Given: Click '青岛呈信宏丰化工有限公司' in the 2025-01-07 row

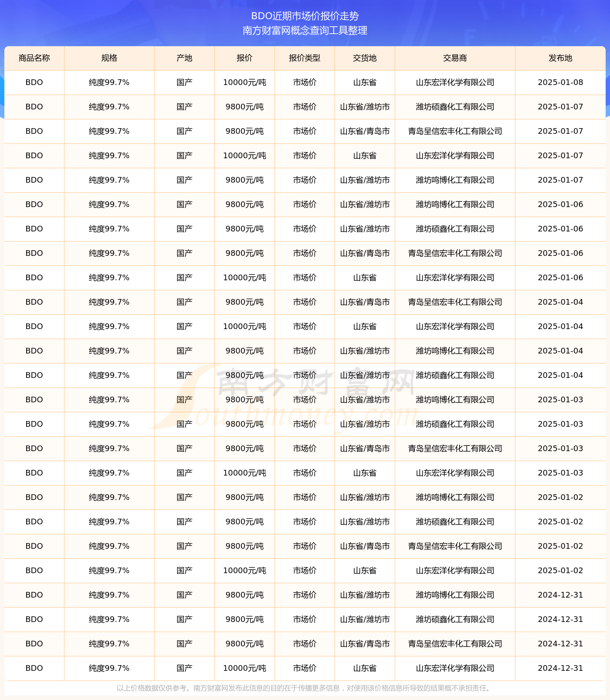Looking at the screenshot, I should (x=455, y=131).
